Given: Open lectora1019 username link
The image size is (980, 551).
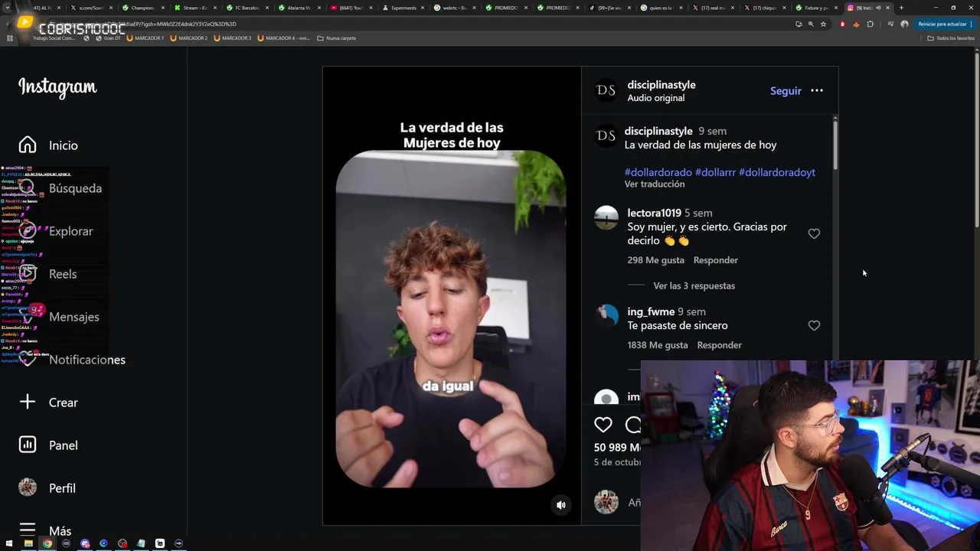Looking at the screenshot, I should pyautogui.click(x=654, y=213).
